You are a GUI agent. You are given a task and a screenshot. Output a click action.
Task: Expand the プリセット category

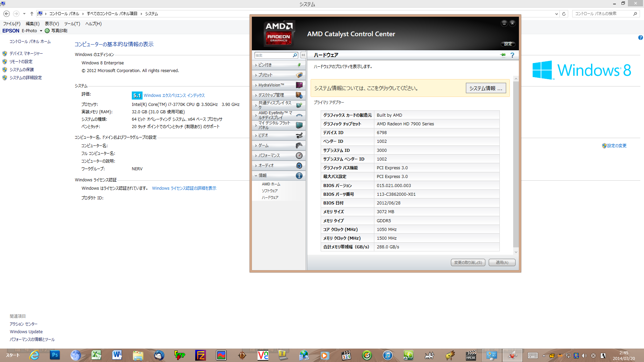(265, 75)
